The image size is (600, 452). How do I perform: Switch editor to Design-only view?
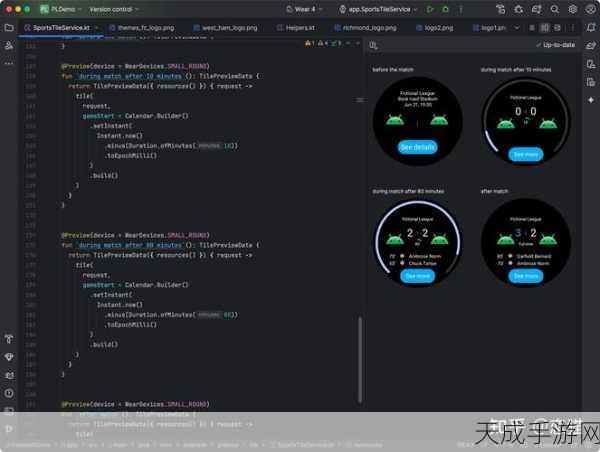click(558, 28)
